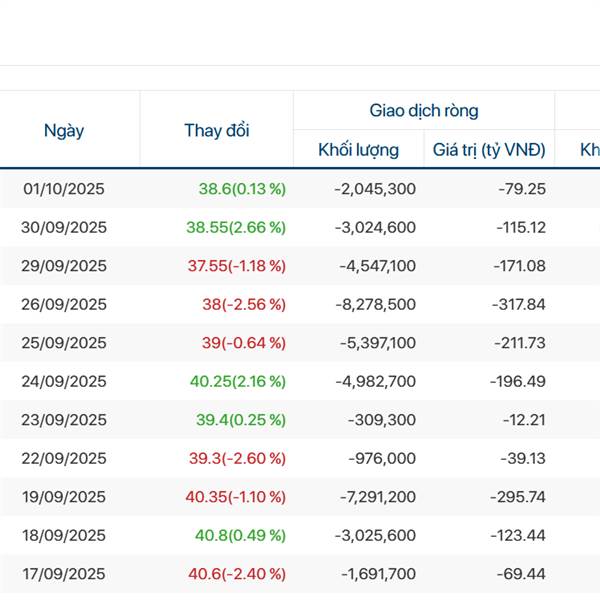The image size is (600, 600).
Task: Click the -317.84 value cell
Action: [519, 304]
